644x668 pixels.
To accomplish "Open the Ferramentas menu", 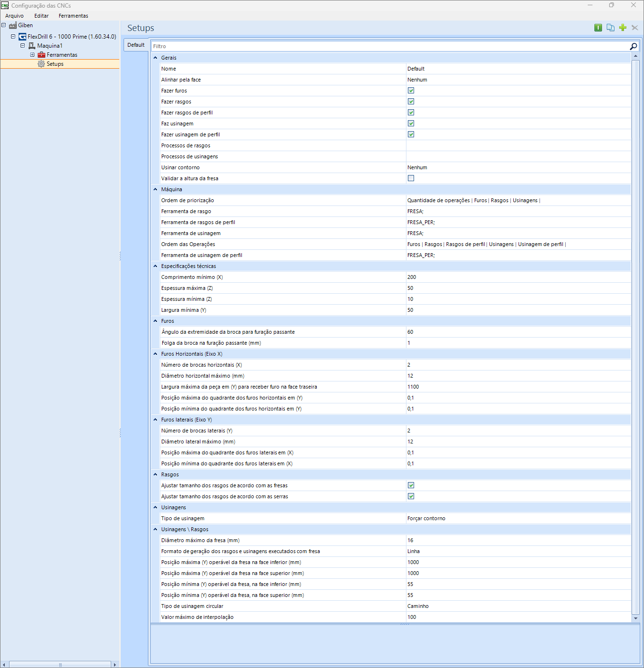I will (x=73, y=16).
